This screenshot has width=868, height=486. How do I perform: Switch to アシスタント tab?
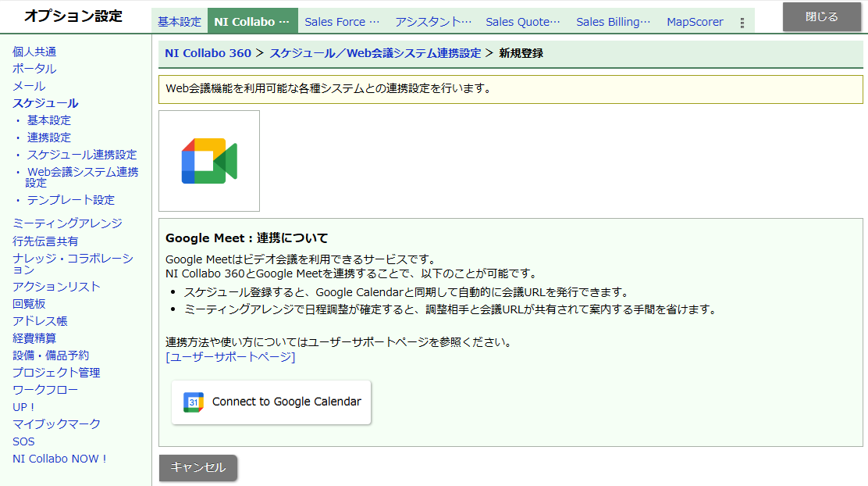coord(433,22)
